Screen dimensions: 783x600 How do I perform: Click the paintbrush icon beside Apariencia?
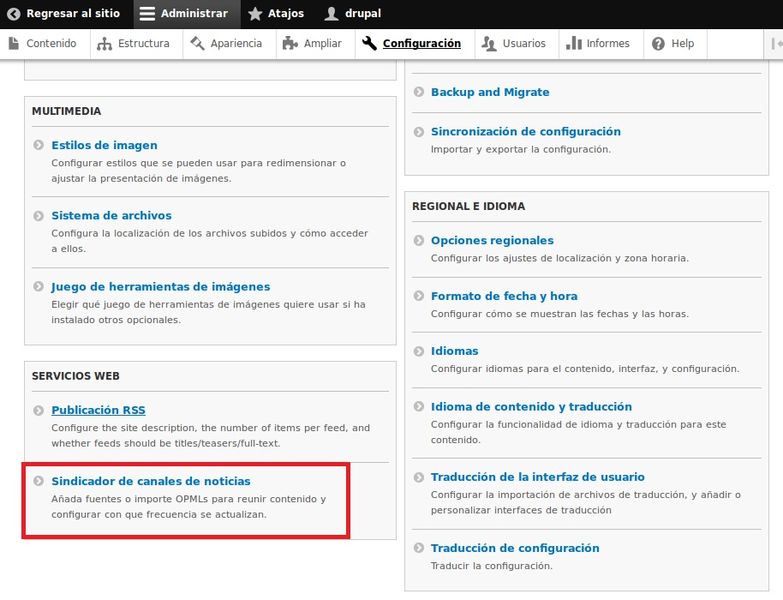tap(197, 43)
